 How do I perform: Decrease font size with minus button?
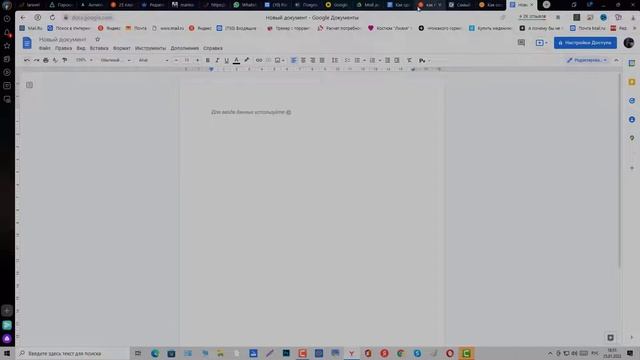[x=176, y=60]
